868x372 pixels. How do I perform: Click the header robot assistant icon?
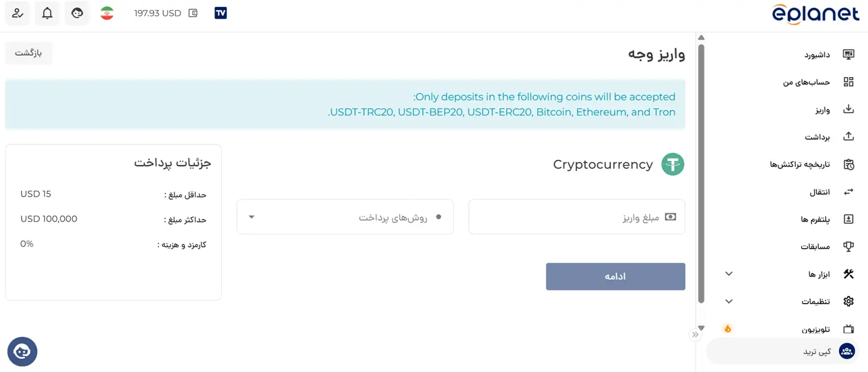point(77,13)
